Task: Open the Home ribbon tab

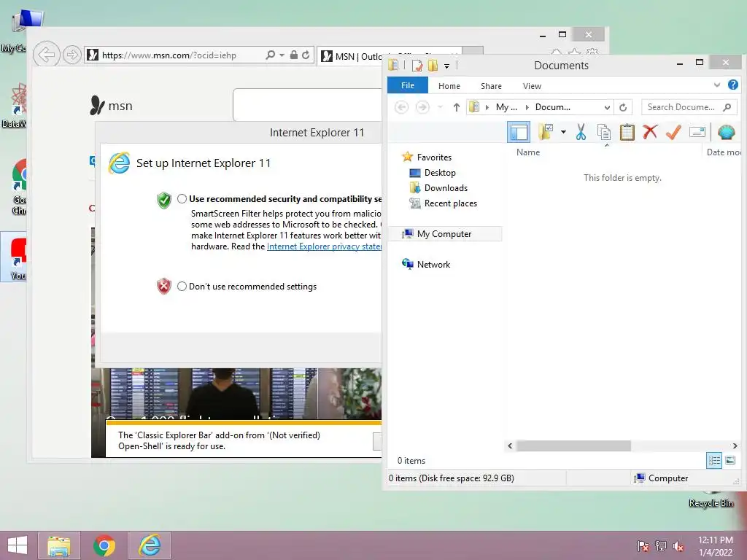Action: click(449, 86)
